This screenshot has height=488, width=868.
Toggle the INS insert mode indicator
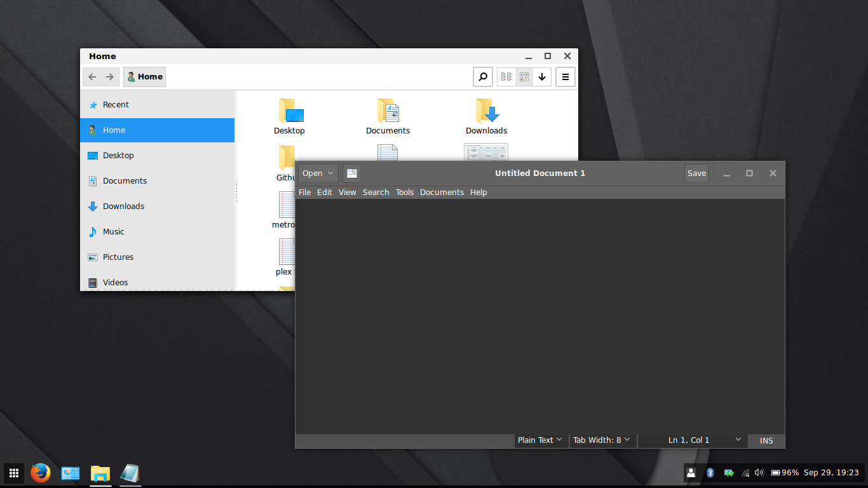[x=766, y=440]
